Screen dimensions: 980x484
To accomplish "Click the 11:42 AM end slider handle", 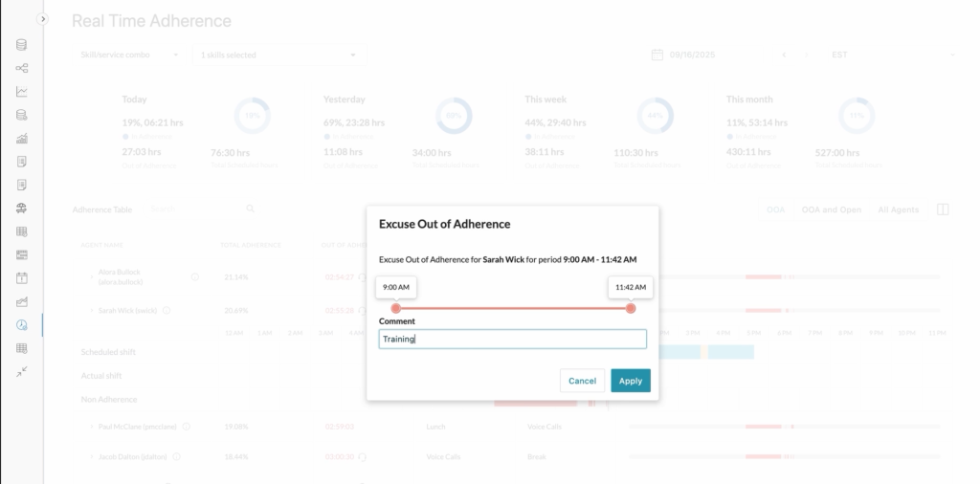I will pos(631,308).
